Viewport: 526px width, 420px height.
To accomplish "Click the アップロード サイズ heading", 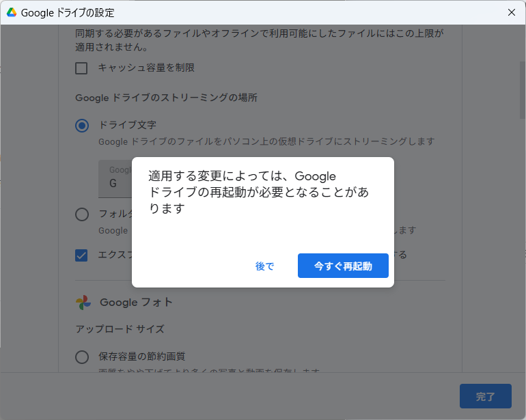I will pyautogui.click(x=120, y=328).
